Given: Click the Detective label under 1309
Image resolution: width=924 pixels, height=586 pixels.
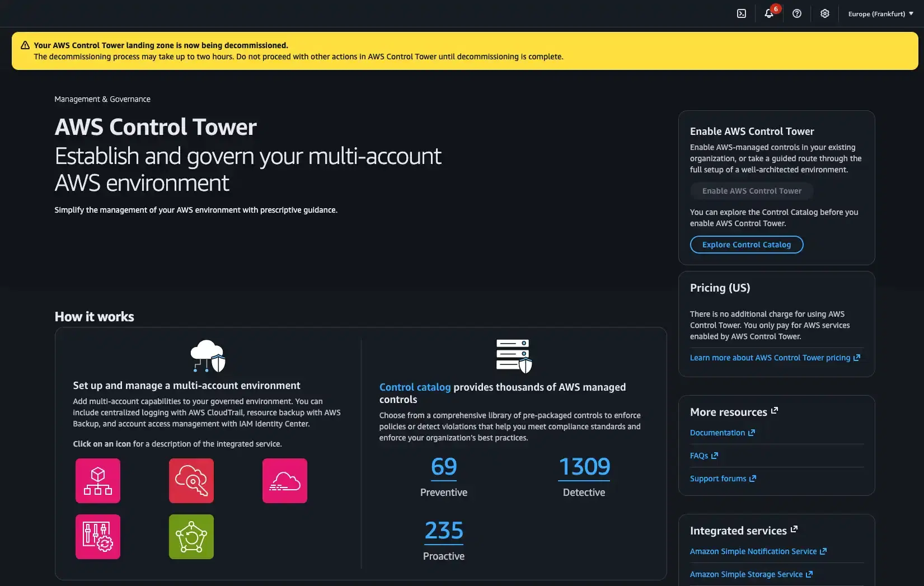Looking at the screenshot, I should click(584, 493).
